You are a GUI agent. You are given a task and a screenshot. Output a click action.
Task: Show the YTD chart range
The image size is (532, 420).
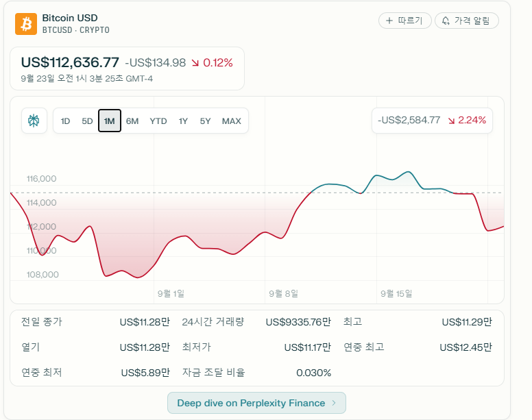(158, 121)
